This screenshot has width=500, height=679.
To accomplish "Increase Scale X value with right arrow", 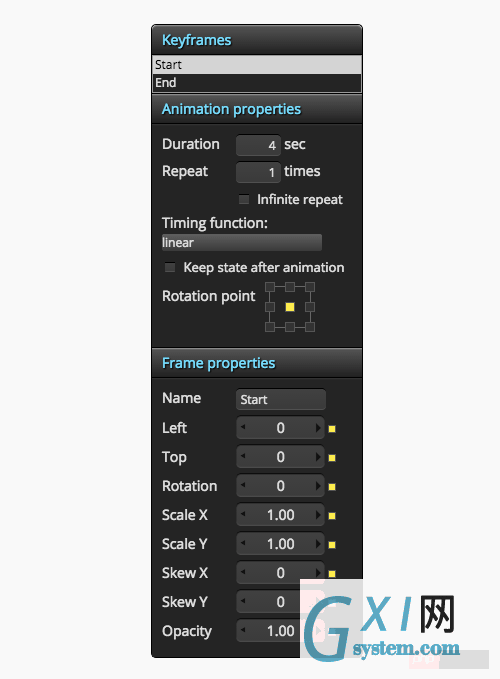I will [x=318, y=515].
